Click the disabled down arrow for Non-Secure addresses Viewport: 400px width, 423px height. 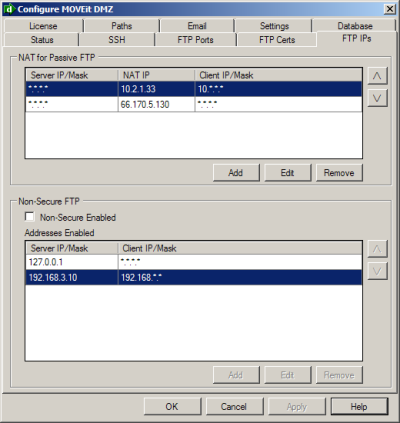click(377, 271)
